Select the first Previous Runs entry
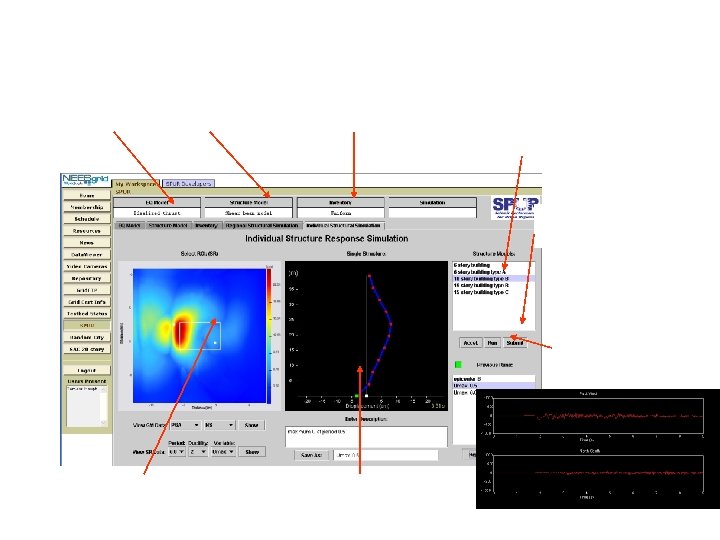 [494, 379]
